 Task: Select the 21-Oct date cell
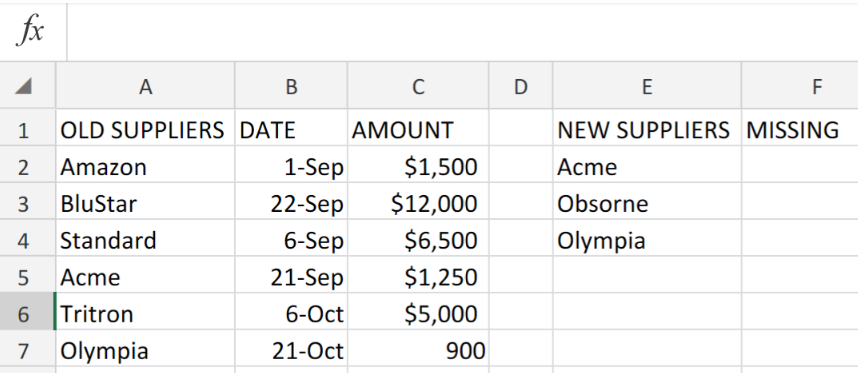[x=291, y=351]
